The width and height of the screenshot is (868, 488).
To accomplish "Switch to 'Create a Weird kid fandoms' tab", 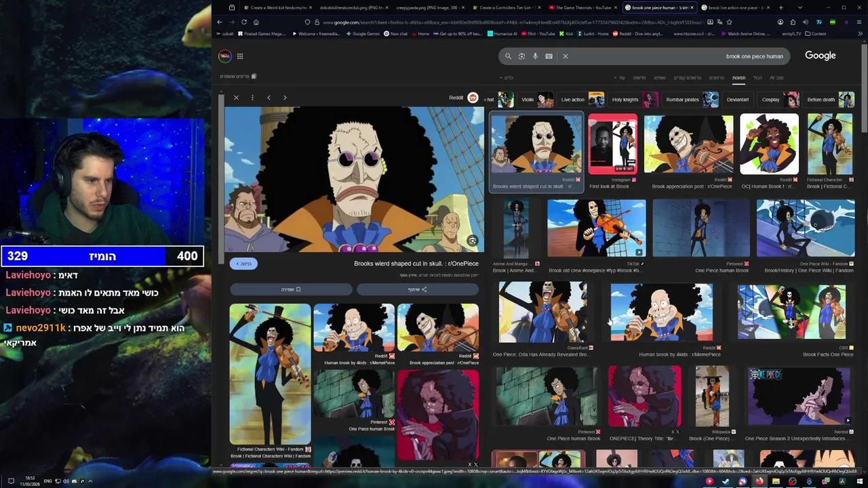I will point(279,7).
